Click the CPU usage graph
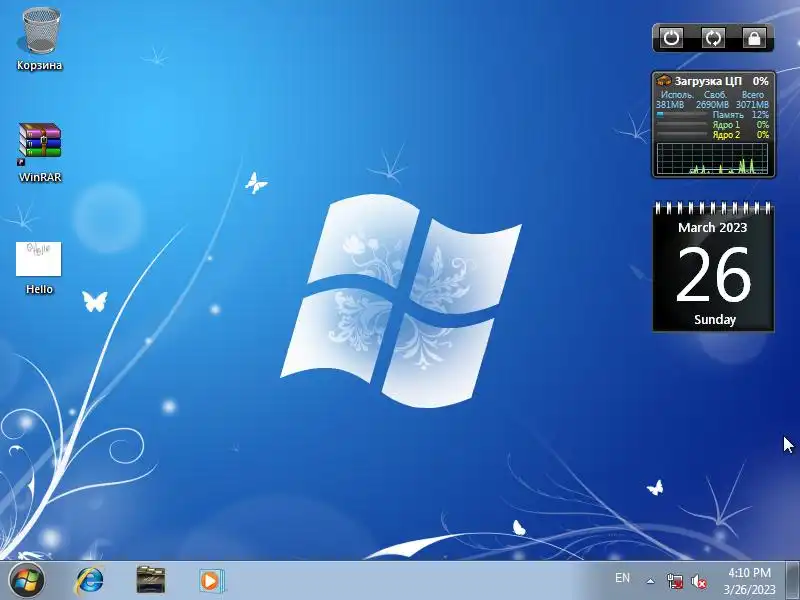Image resolution: width=800 pixels, height=600 pixels. [x=713, y=158]
